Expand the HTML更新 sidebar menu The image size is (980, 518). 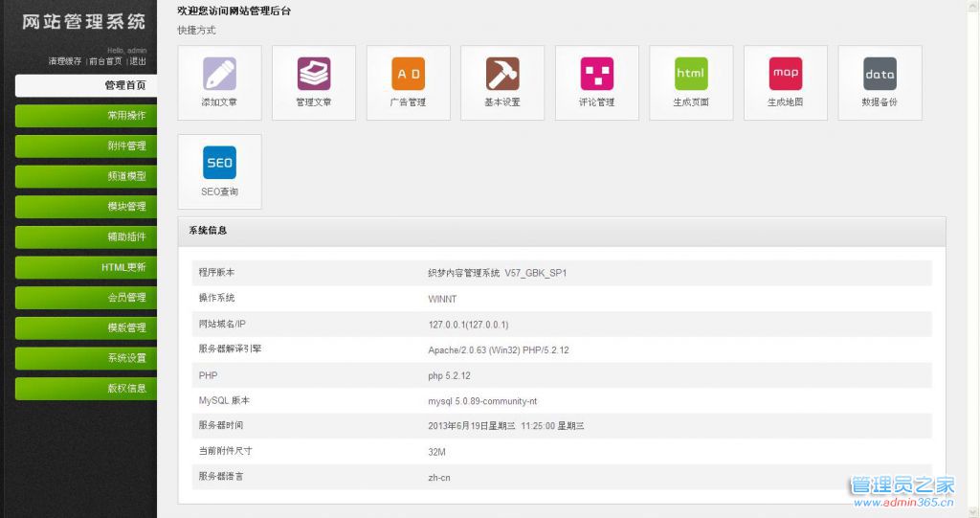click(x=86, y=267)
